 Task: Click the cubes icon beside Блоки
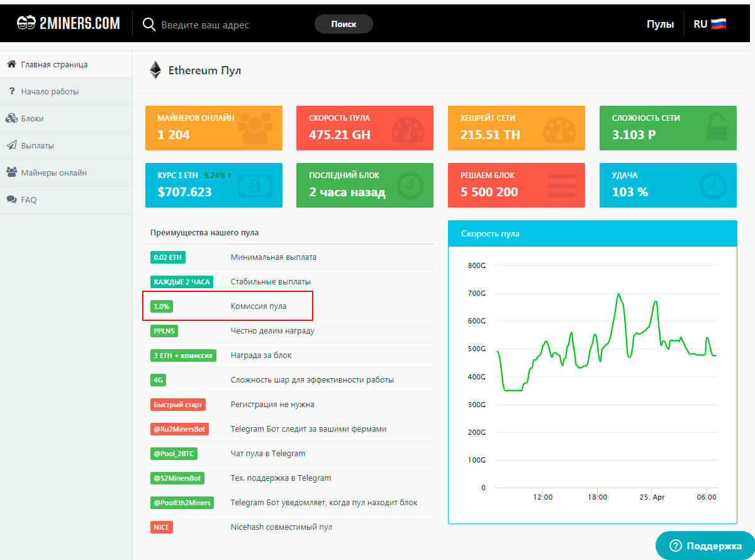tap(11, 118)
